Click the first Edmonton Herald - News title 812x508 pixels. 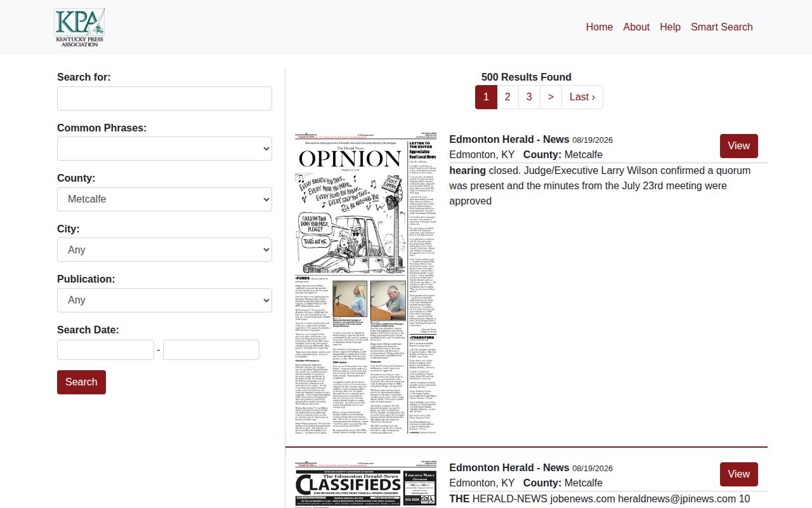coord(509,140)
